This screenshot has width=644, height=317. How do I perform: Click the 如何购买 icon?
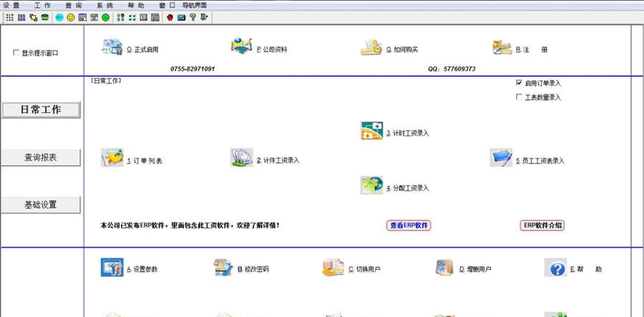pyautogui.click(x=371, y=47)
